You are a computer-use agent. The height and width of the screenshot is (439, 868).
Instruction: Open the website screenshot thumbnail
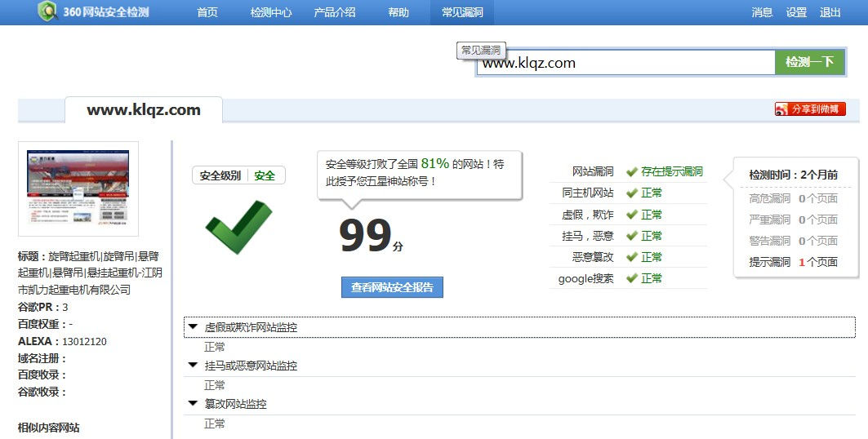[78, 188]
